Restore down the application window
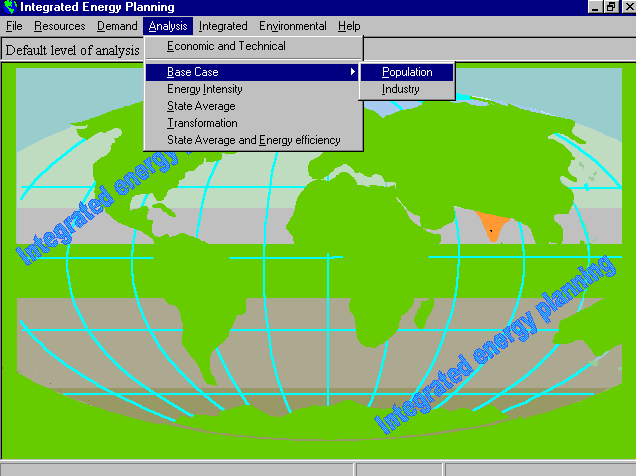 (610, 7)
